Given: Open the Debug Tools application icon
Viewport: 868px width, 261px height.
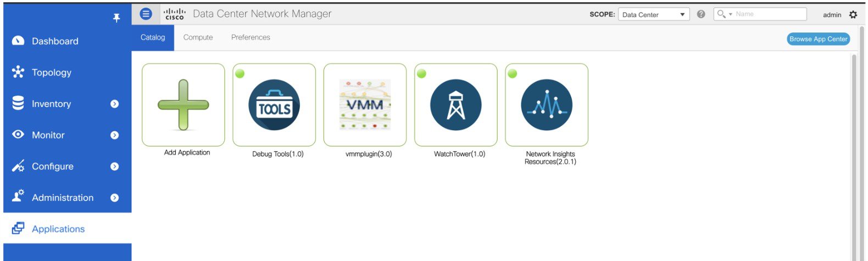Looking at the screenshot, I should click(274, 105).
